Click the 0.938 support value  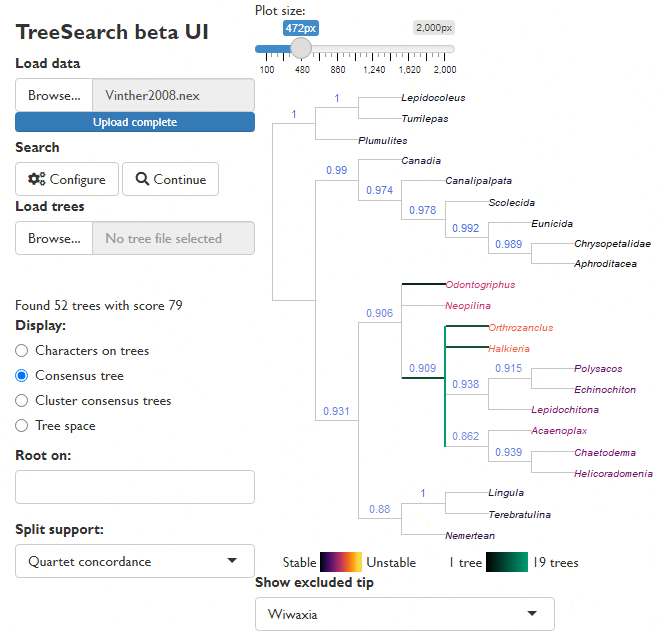[x=466, y=384]
